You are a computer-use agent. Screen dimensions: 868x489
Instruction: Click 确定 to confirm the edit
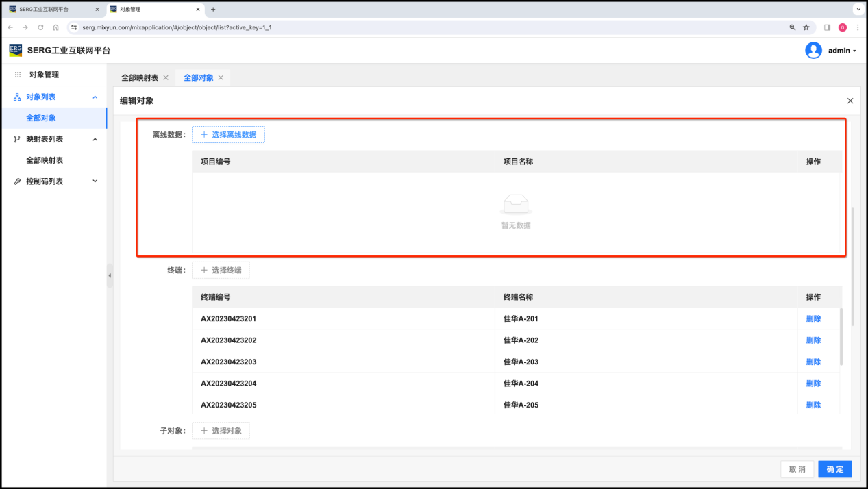click(x=834, y=469)
